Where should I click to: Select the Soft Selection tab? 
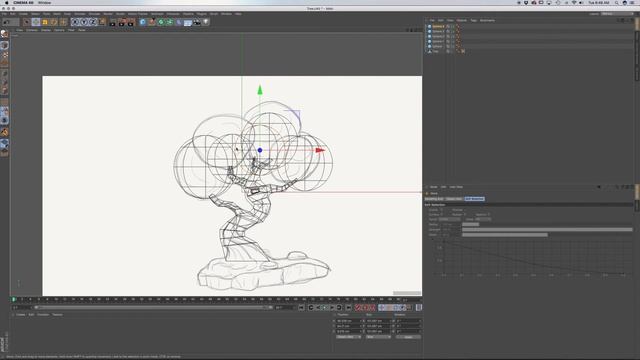click(x=474, y=199)
